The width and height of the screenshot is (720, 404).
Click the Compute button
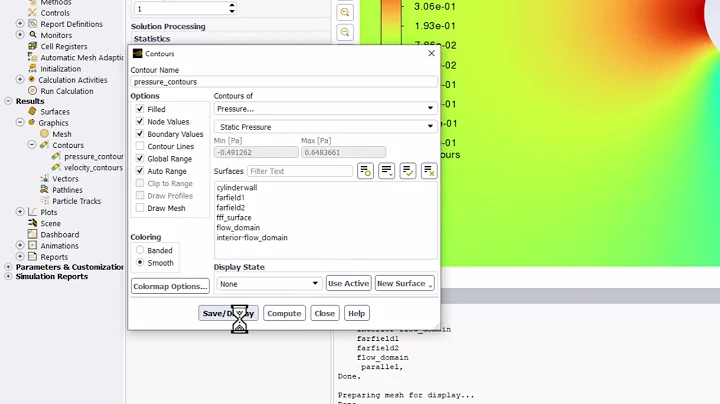pos(284,313)
